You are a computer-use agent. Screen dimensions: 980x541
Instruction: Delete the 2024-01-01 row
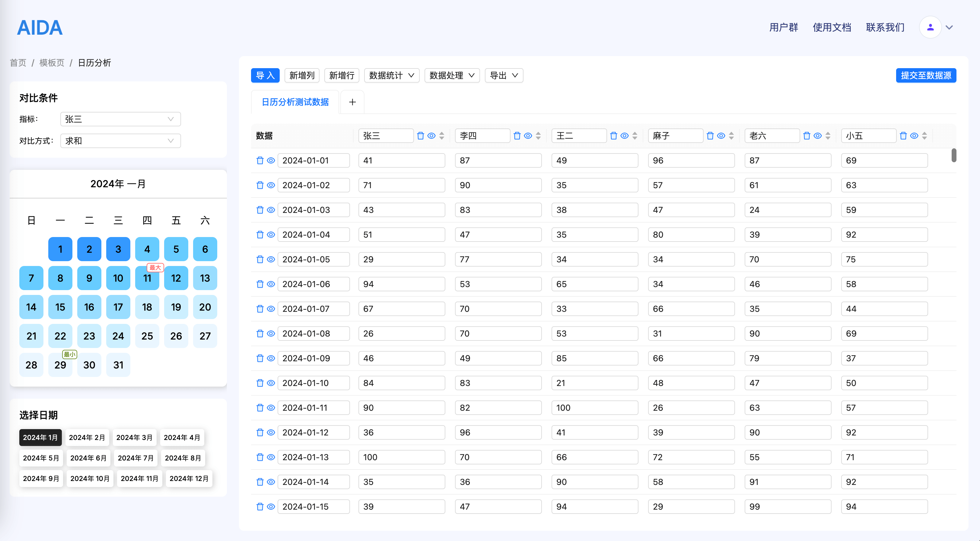pos(260,160)
